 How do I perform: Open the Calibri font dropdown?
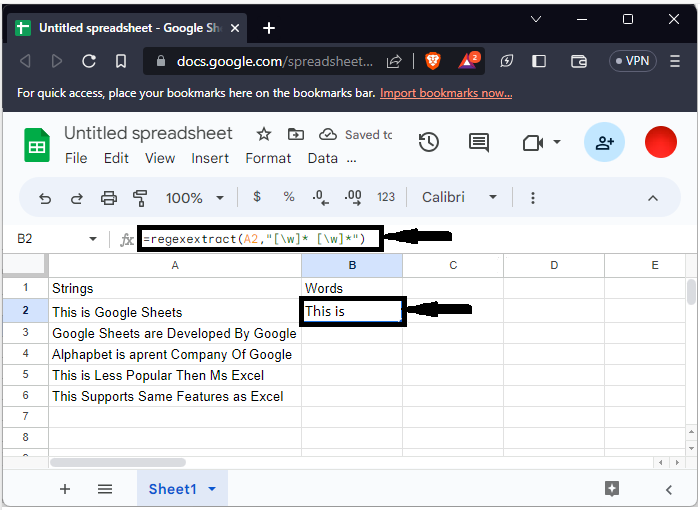coord(459,197)
